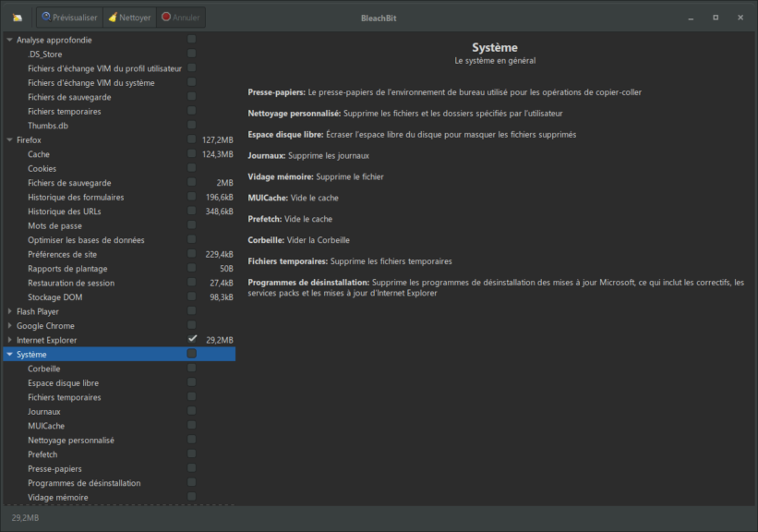
Task: Collapse the Analyse approfondie section
Action: click(10, 40)
